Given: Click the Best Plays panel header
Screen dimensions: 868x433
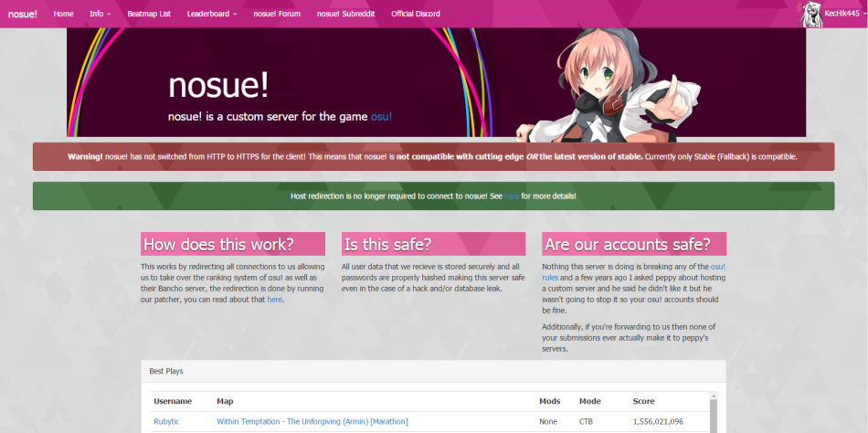Looking at the screenshot, I should pyautogui.click(x=433, y=371).
